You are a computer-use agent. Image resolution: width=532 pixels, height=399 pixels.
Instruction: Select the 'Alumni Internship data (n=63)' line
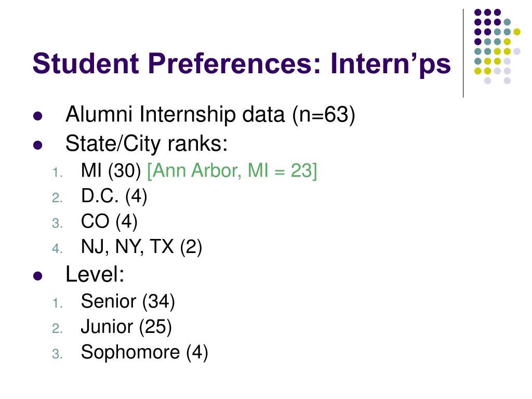coord(210,115)
